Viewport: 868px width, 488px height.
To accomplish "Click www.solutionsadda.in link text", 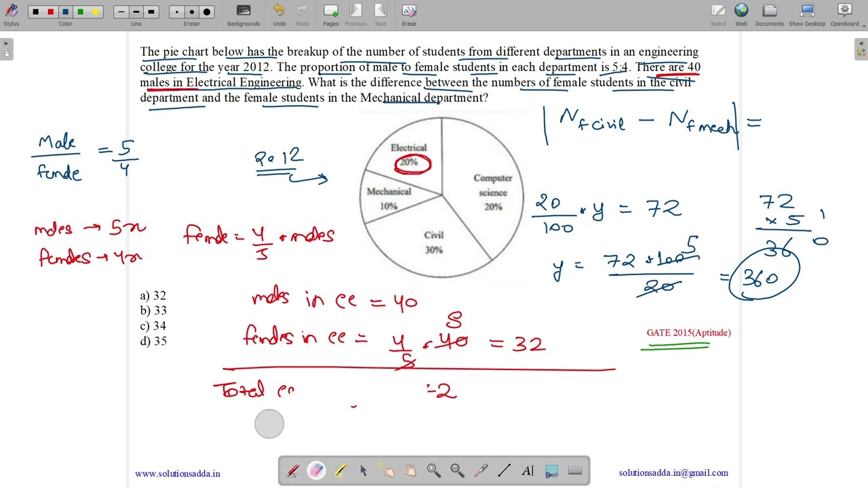I will coord(178,474).
